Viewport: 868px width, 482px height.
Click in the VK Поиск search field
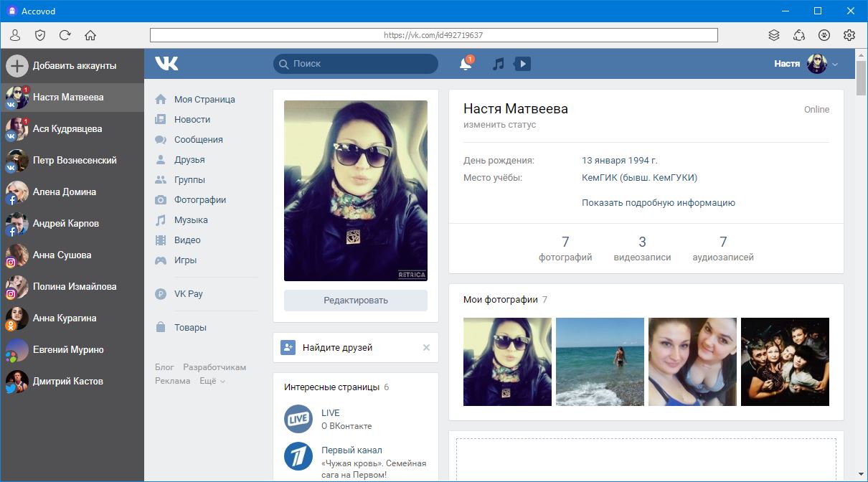356,64
